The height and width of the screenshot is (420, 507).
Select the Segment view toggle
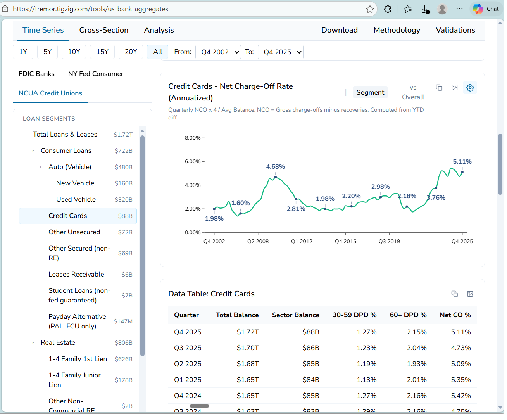click(x=370, y=92)
